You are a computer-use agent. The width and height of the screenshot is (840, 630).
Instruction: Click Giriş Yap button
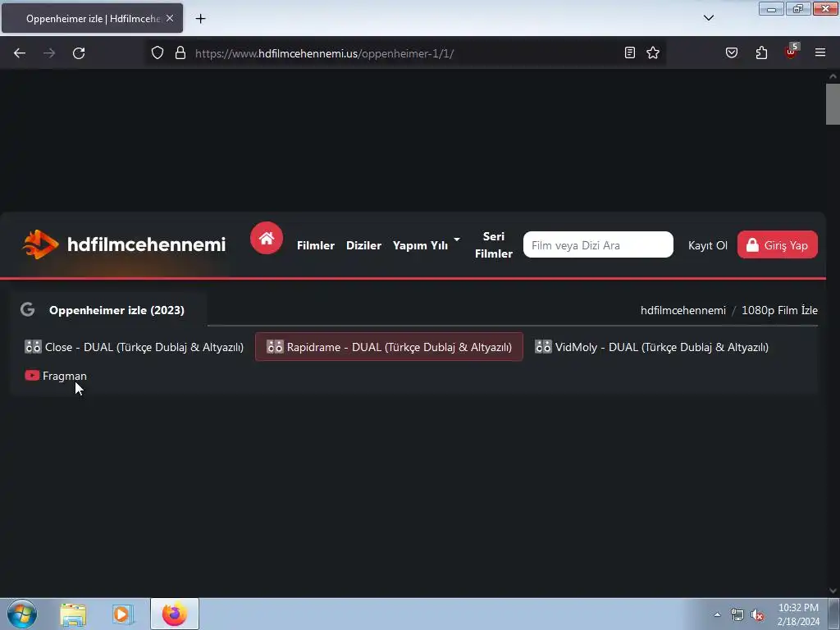coord(778,244)
